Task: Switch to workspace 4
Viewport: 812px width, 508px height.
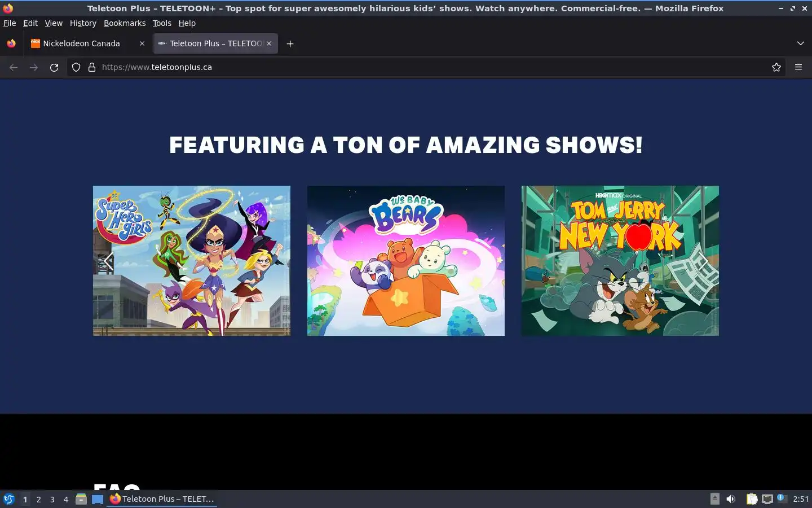Action: point(66,499)
